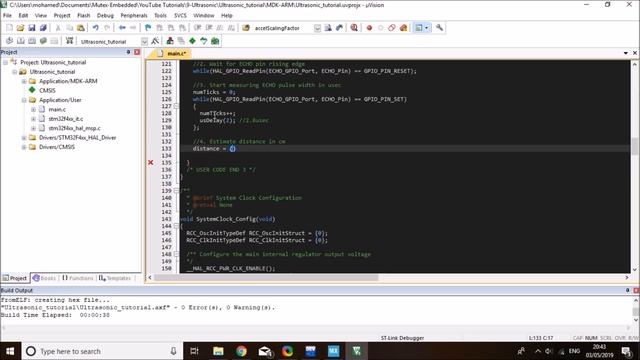Select CMSIS item in project tree

(47, 91)
